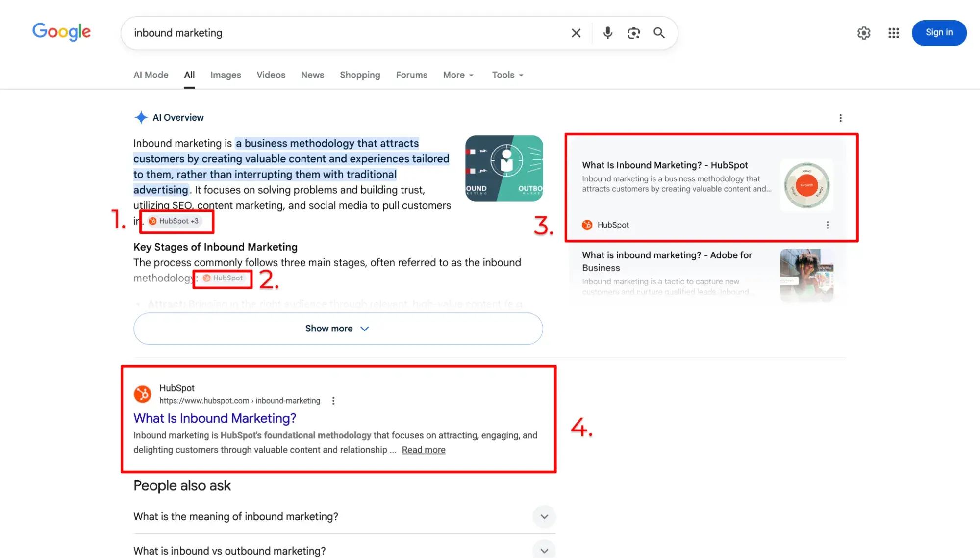The height and width of the screenshot is (558, 980).
Task: Expand What is the meaning of inbound marketing?
Action: (x=344, y=517)
